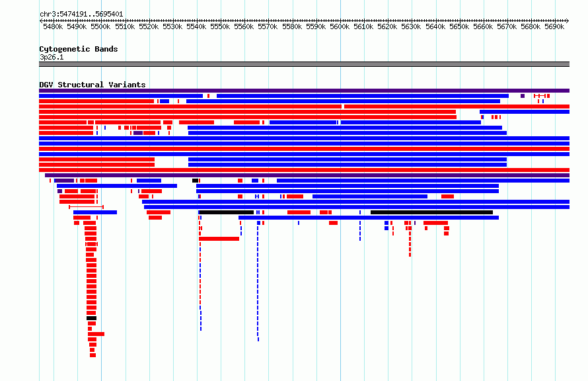Click the 5660k ruler label
This screenshot has width=588, height=381.
[x=483, y=26]
